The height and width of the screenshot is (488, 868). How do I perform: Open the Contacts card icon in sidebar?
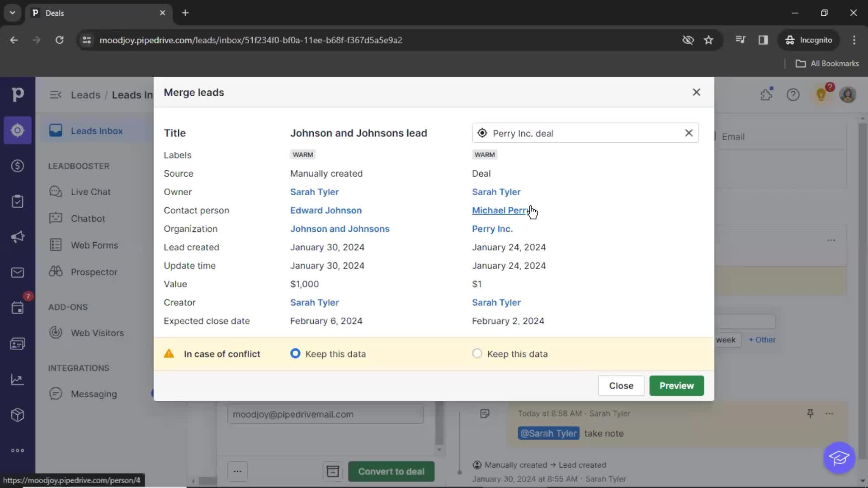coord(17,344)
